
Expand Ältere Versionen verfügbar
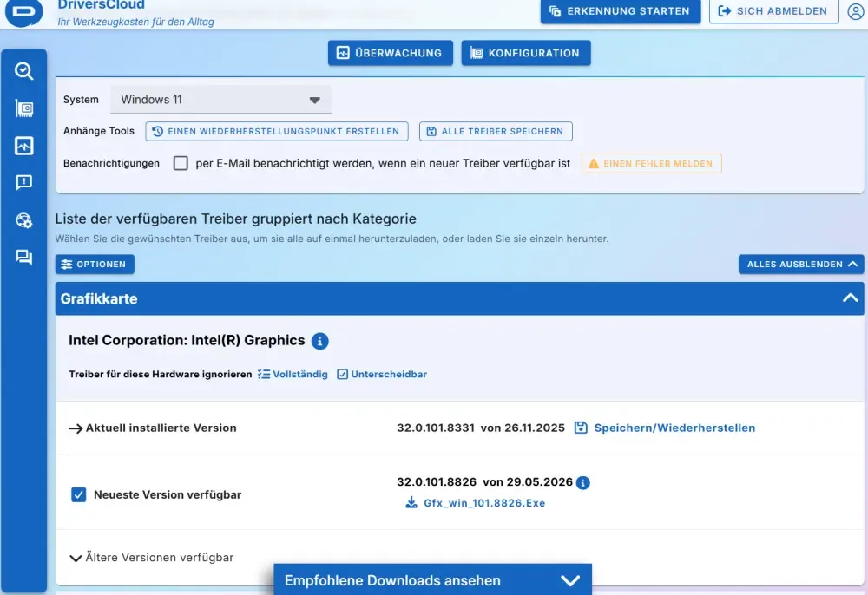(152, 558)
